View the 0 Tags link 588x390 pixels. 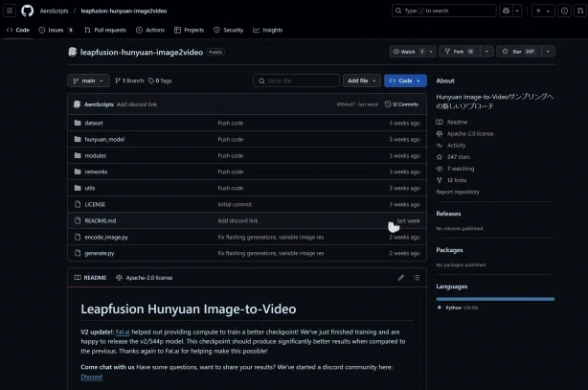point(160,80)
